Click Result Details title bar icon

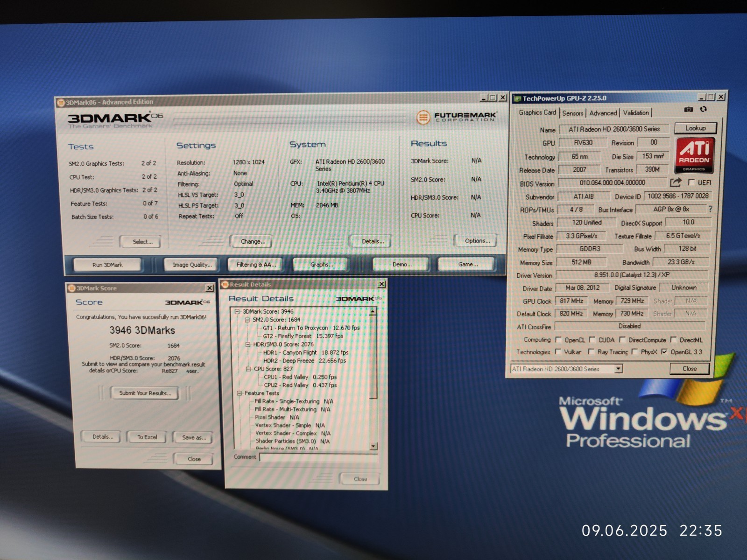click(225, 284)
